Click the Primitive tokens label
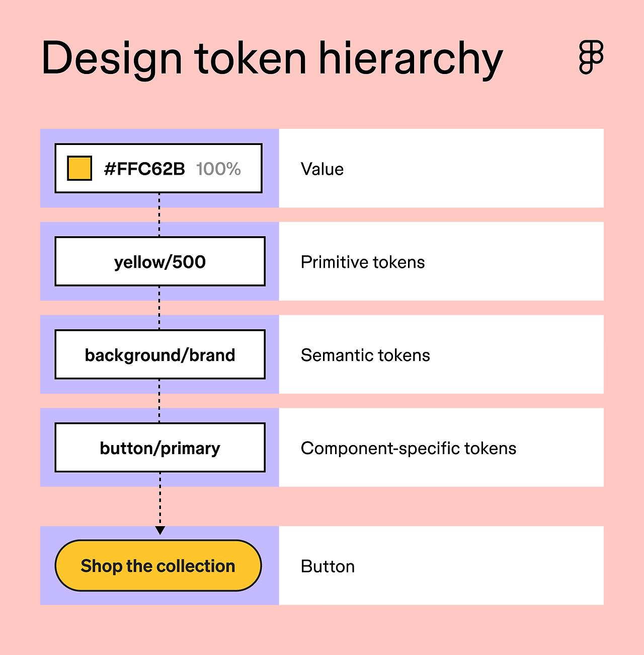The width and height of the screenshot is (644, 655). click(x=363, y=262)
